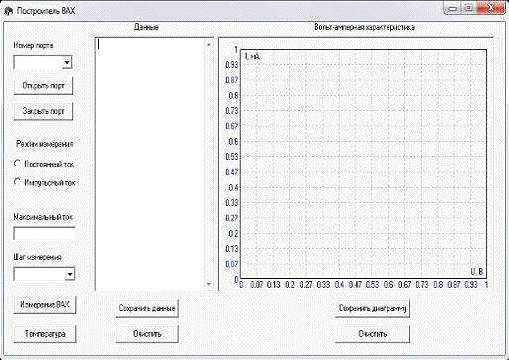
Task: Click the Температура button
Action: point(45,334)
